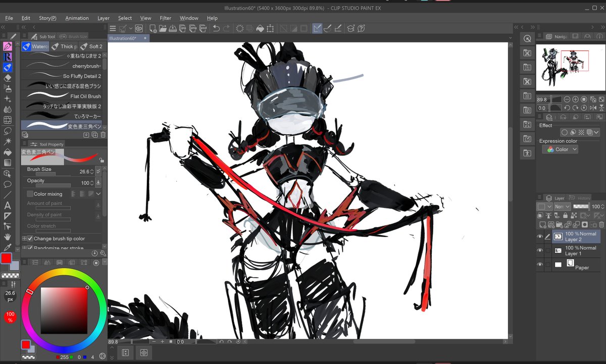
Task: Click the Redo arrow icon
Action: tap(227, 29)
